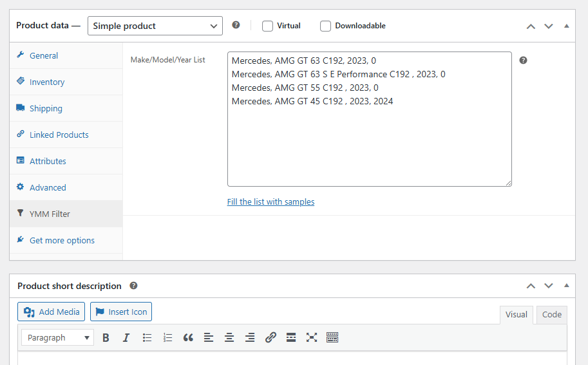The width and height of the screenshot is (588, 365).
Task: Enter fullscreen editor mode
Action: 311,338
